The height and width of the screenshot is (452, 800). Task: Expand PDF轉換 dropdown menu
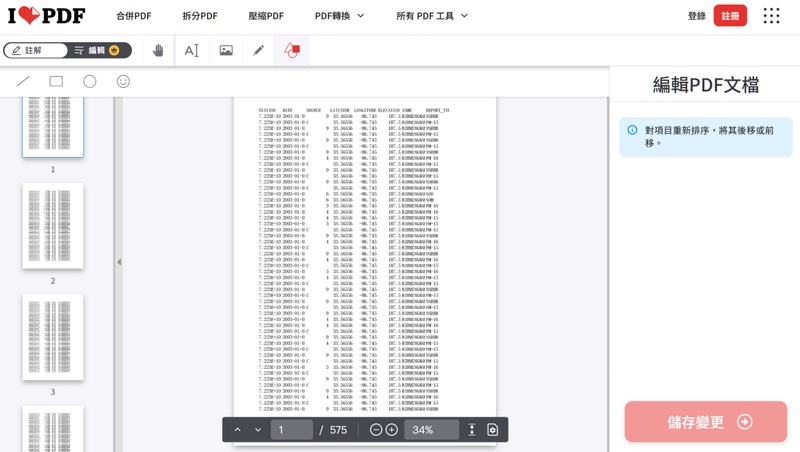[x=339, y=16]
